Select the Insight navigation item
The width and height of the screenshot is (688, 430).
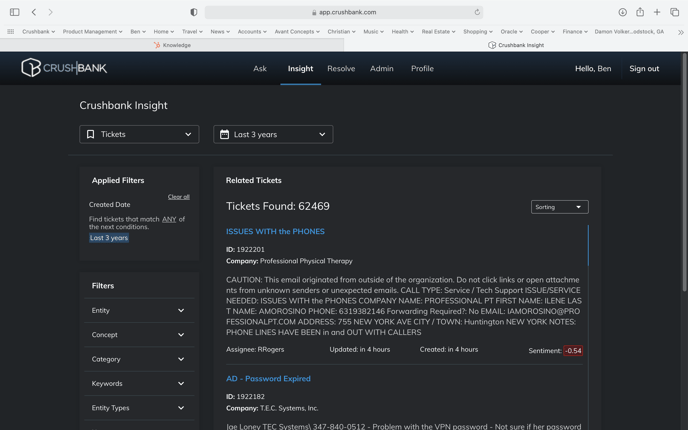[x=301, y=68]
